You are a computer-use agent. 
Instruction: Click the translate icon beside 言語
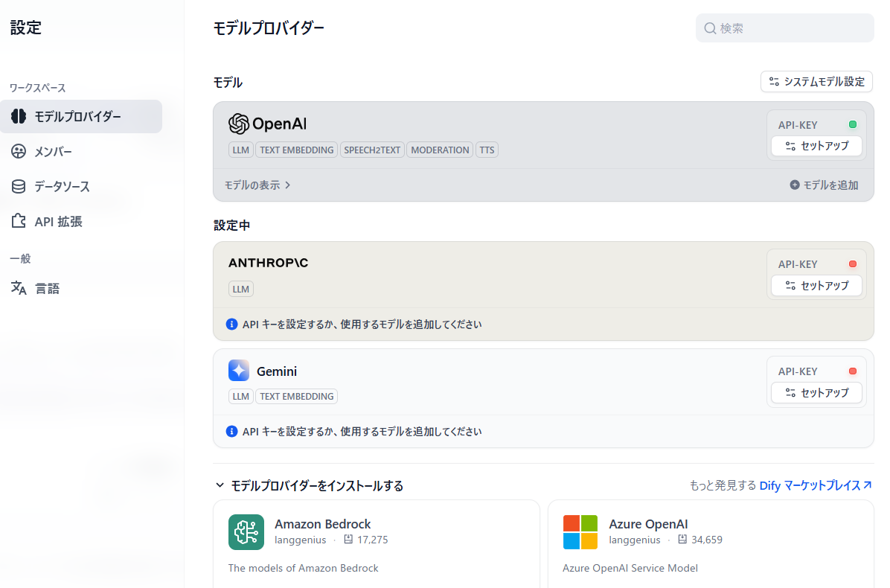click(18, 288)
